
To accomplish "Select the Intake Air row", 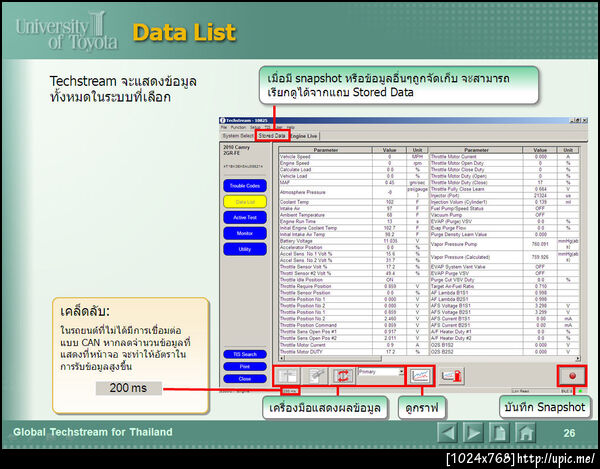I will [353, 208].
